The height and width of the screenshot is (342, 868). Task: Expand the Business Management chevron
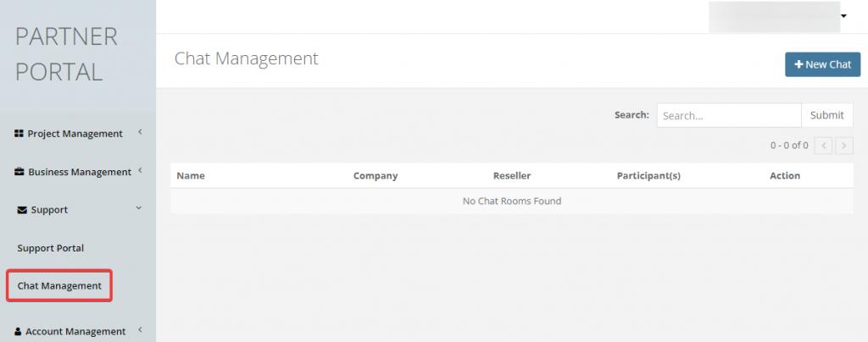pos(139,171)
